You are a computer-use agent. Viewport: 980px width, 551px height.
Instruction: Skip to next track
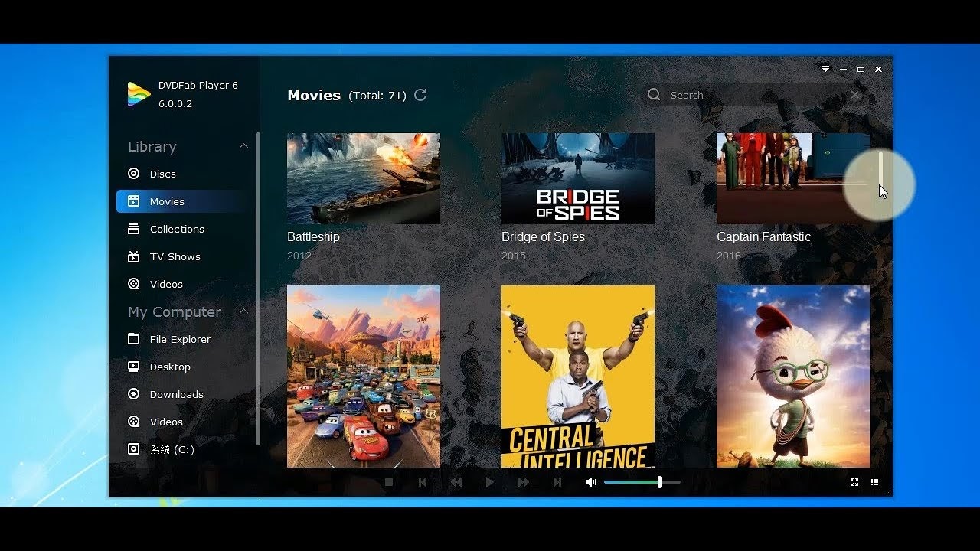pyautogui.click(x=557, y=482)
